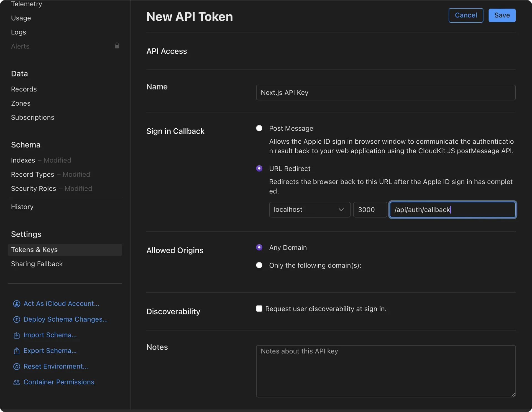
Task: Select the Any Domain radio button
Action: point(259,247)
